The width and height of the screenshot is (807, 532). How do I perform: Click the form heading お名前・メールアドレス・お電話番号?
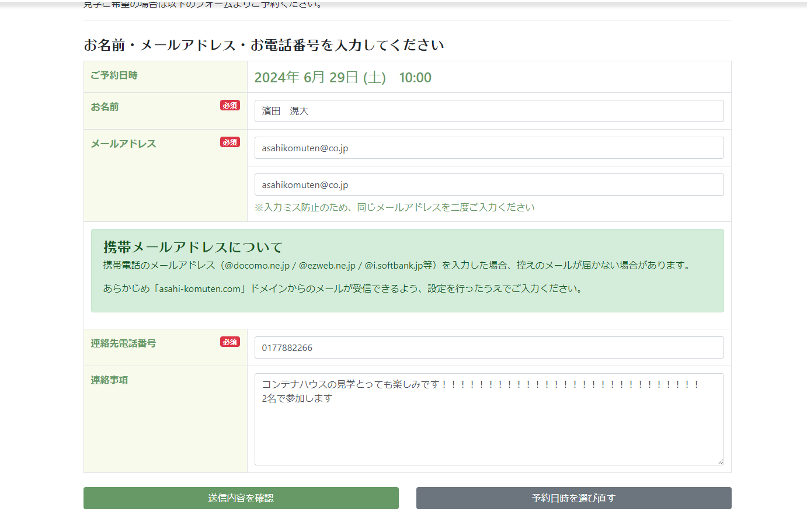pyautogui.click(x=263, y=45)
